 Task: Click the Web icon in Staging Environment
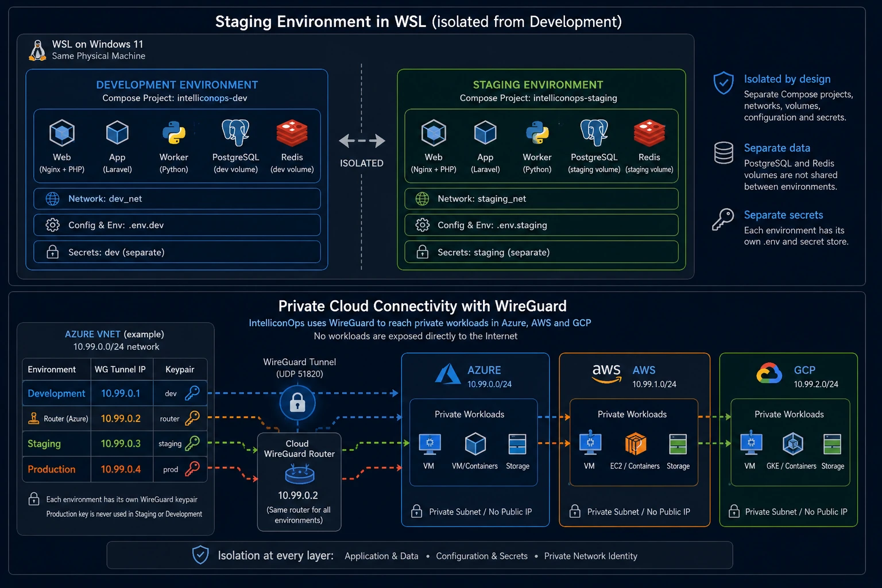[434, 133]
